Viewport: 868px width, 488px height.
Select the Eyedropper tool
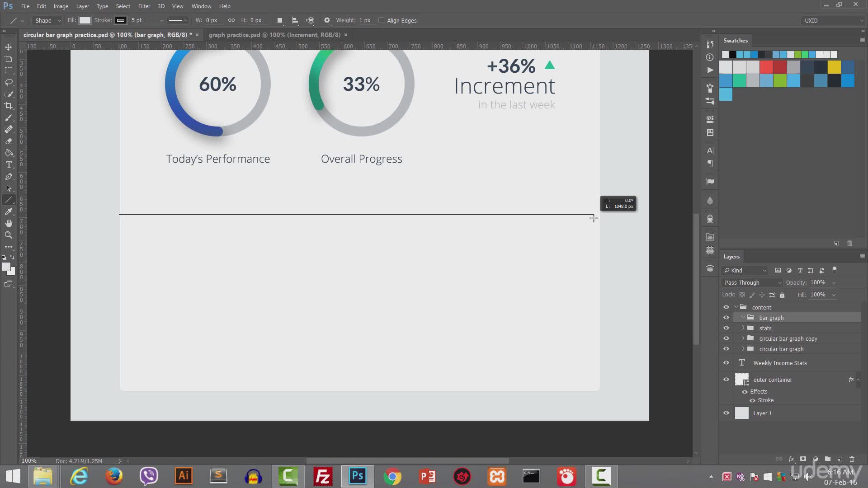tap(9, 211)
